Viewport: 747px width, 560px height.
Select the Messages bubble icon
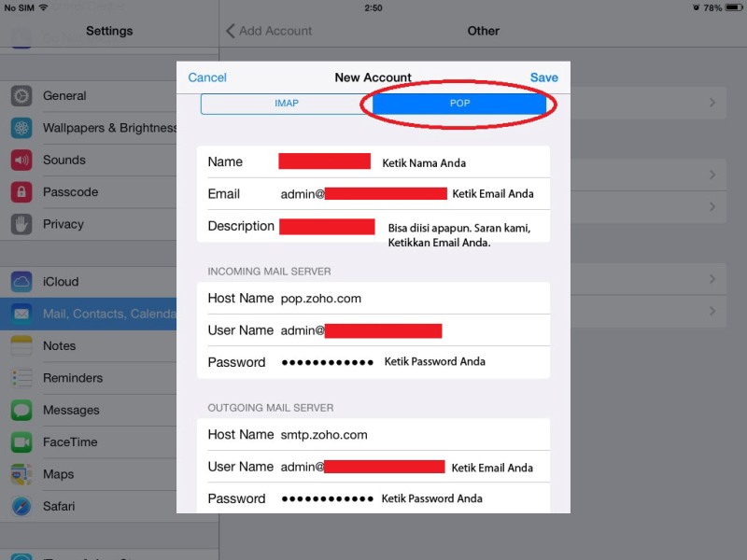21,411
